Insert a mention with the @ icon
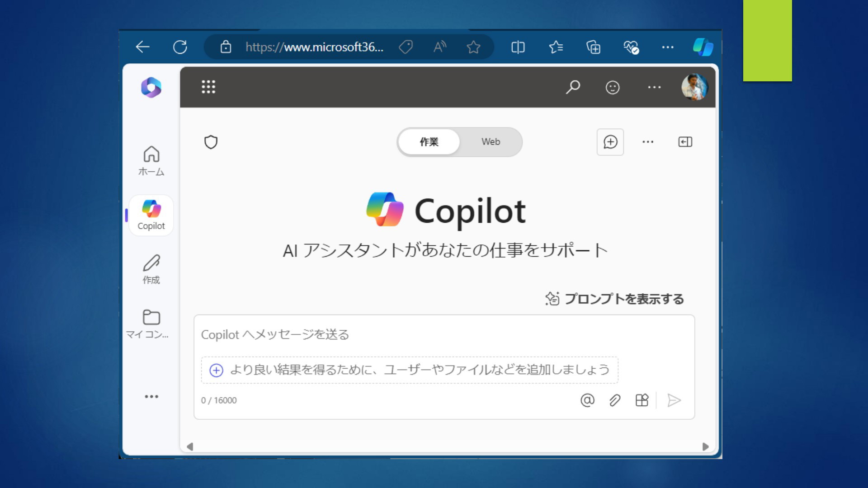Viewport: 868px width, 488px height. [x=587, y=400]
